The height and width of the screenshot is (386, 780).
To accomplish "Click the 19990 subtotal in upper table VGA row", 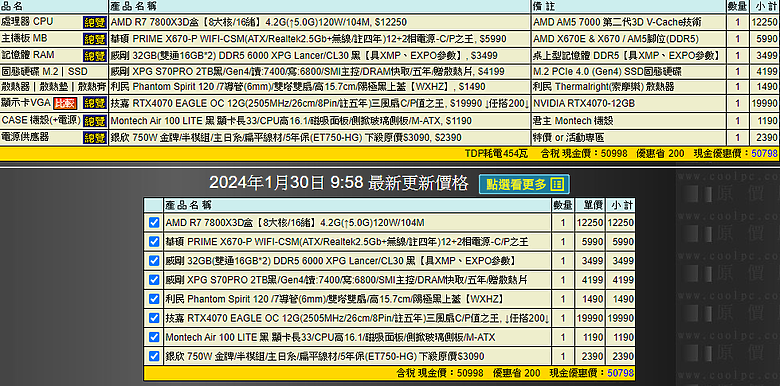I will pos(764,103).
